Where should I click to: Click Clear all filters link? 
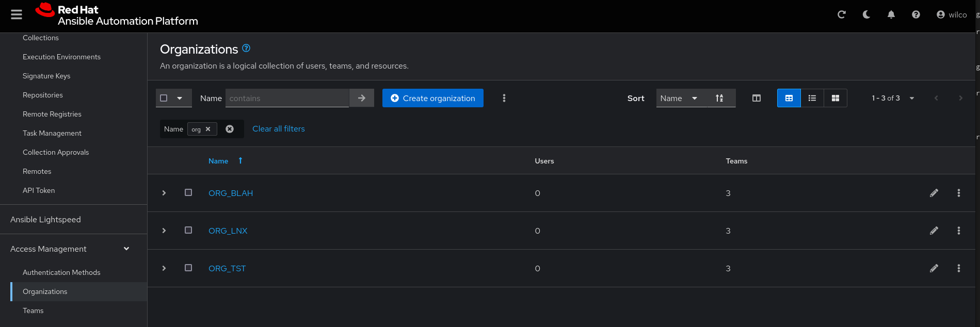(x=279, y=129)
